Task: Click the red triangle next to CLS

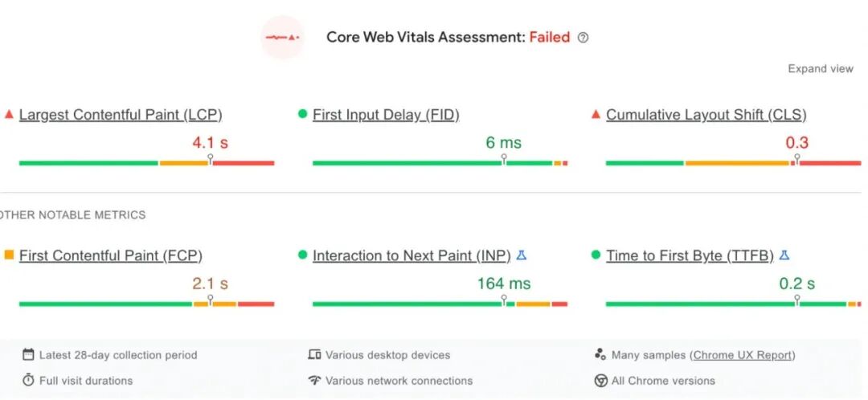Action: pos(596,115)
